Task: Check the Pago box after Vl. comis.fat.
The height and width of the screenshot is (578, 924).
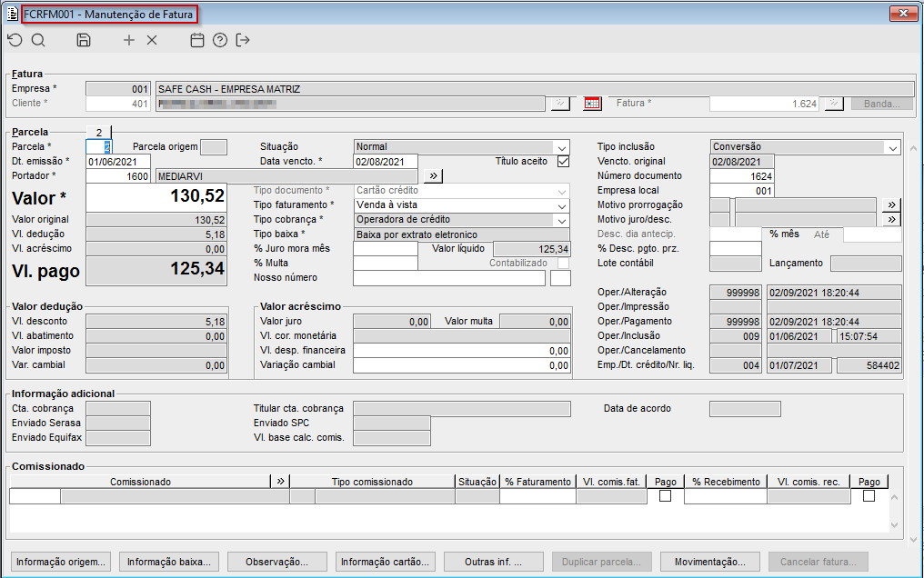Action: [666, 496]
